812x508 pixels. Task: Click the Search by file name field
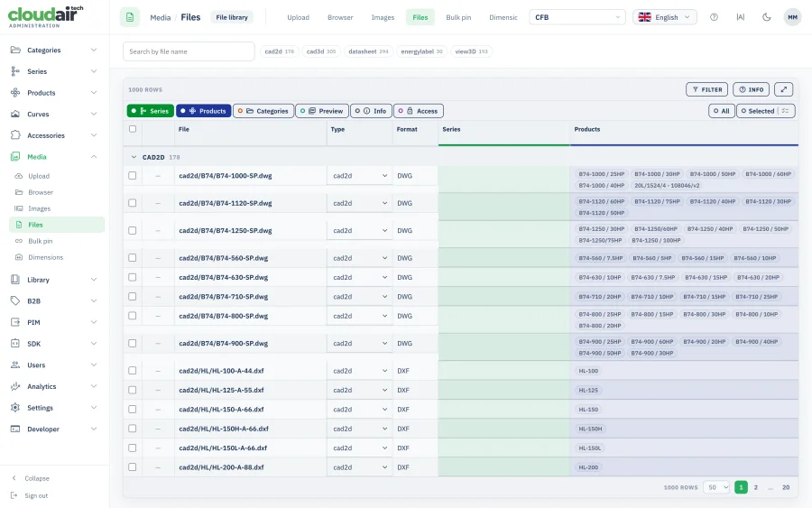pos(189,51)
